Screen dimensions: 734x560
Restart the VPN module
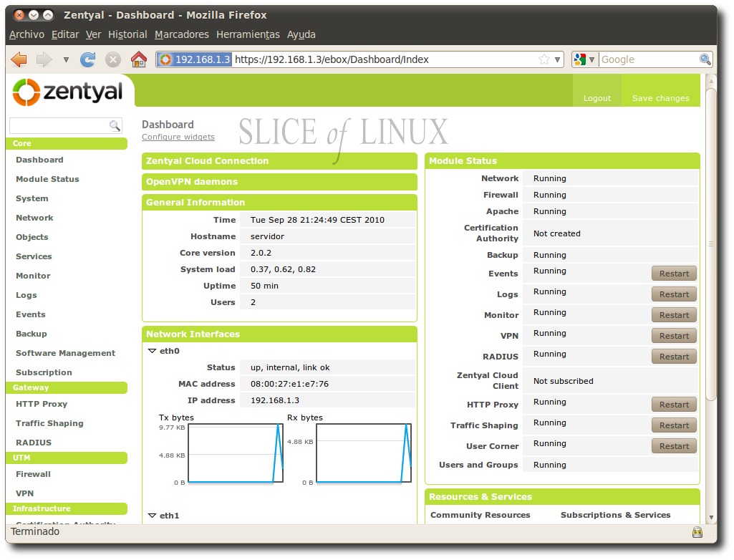[x=673, y=335]
